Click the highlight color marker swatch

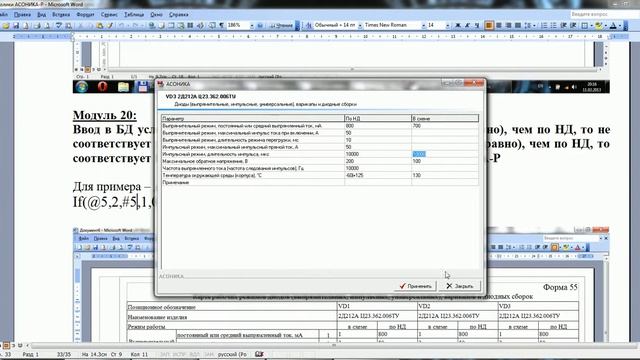pos(599,26)
